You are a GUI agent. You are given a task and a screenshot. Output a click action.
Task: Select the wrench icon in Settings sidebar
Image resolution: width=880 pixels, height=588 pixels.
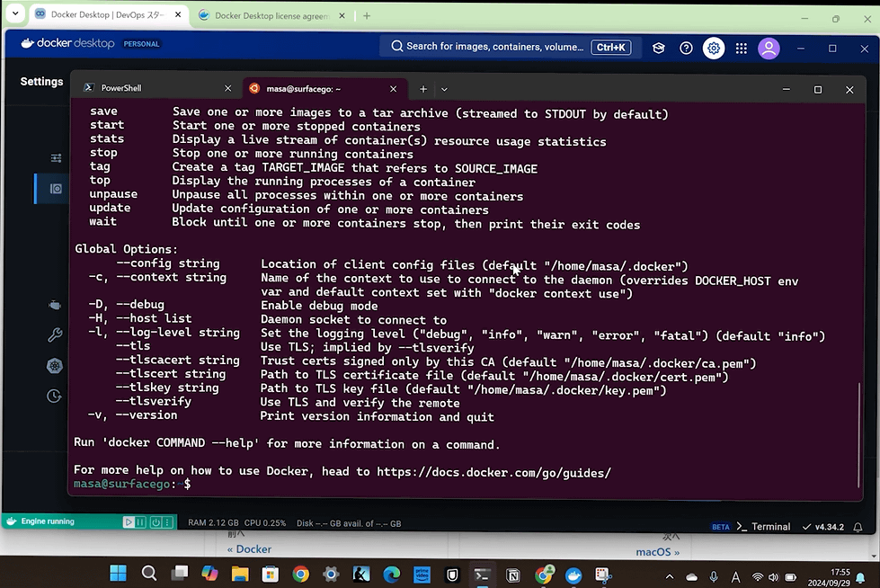tap(55, 335)
